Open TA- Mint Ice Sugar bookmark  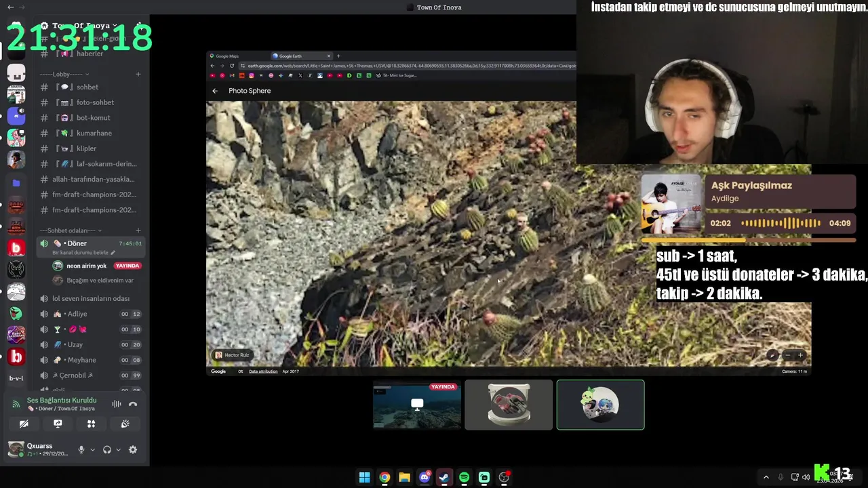(x=397, y=75)
